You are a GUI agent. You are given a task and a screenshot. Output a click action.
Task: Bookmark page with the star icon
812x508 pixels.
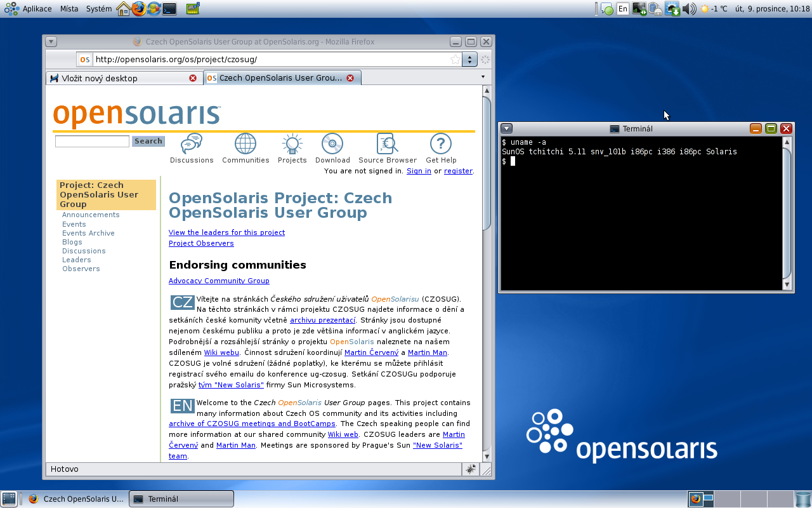pos(455,60)
